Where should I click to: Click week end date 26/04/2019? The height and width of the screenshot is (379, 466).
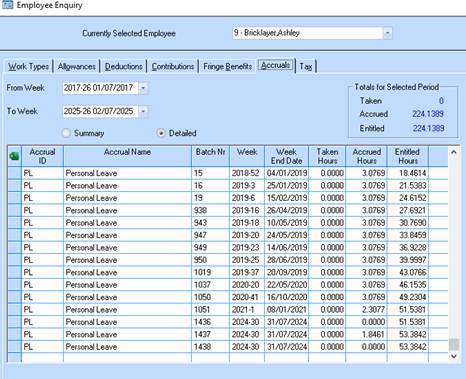point(287,210)
